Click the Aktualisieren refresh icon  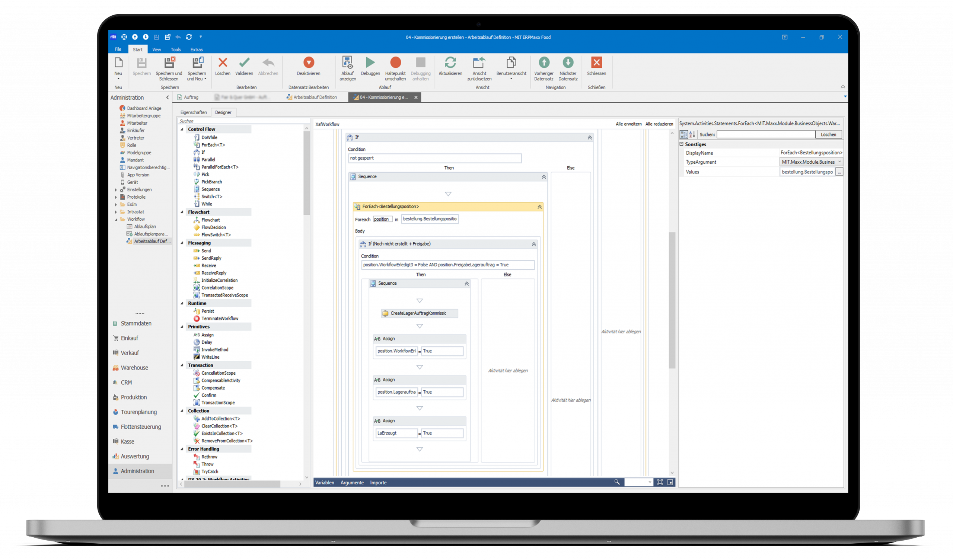tap(450, 63)
